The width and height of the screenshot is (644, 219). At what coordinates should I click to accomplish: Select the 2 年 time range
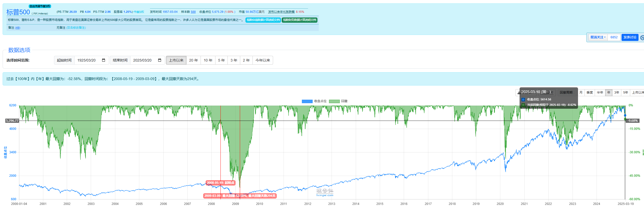pos(246,60)
